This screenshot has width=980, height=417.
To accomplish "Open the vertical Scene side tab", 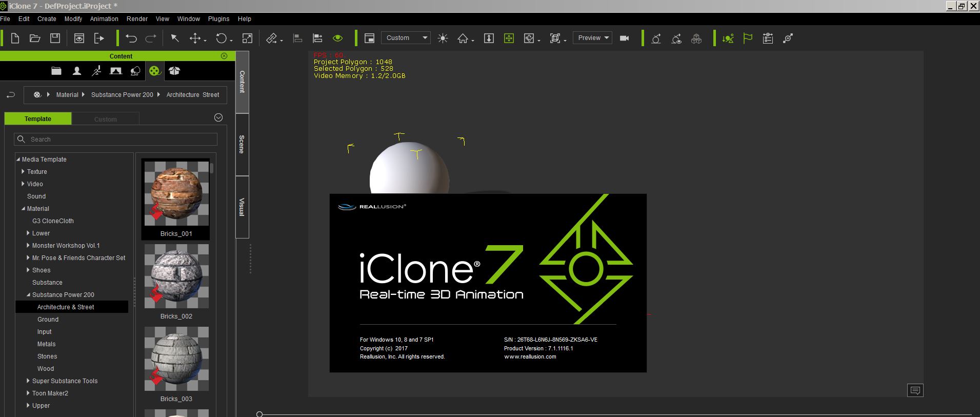I will point(242,145).
